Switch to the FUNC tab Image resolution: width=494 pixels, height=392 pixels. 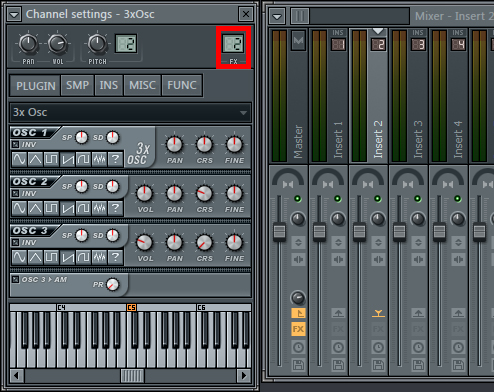pos(182,85)
